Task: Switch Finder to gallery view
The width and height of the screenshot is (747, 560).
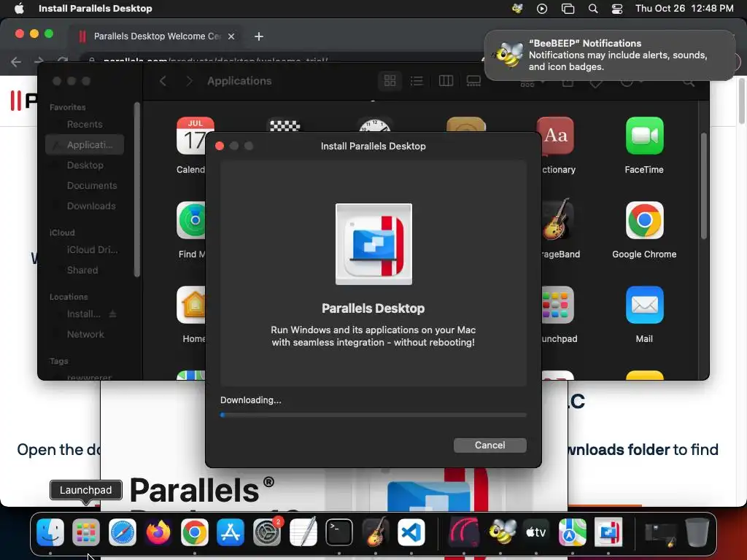Action: click(x=473, y=81)
